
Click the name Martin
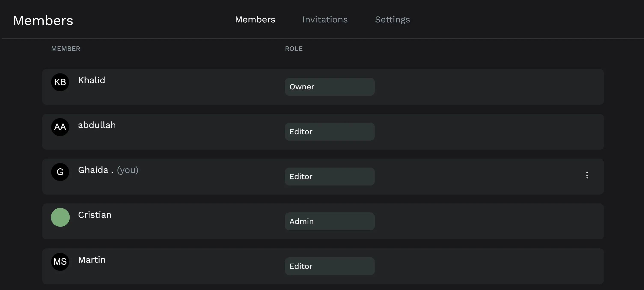click(x=92, y=260)
